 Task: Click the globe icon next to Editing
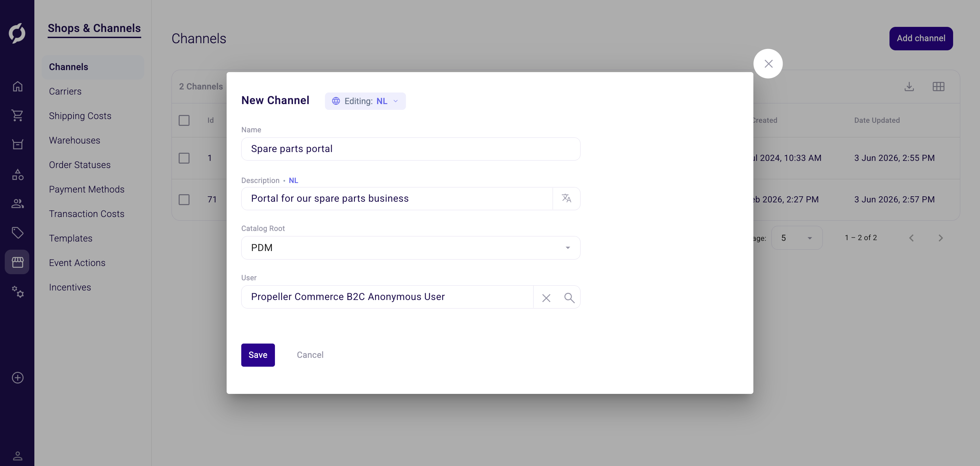(x=336, y=101)
